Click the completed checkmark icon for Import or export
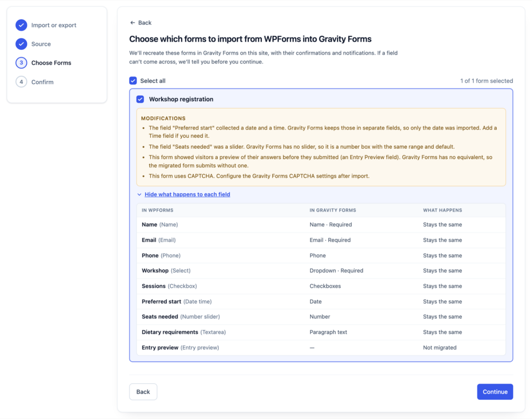The height and width of the screenshot is (419, 532). [x=21, y=25]
